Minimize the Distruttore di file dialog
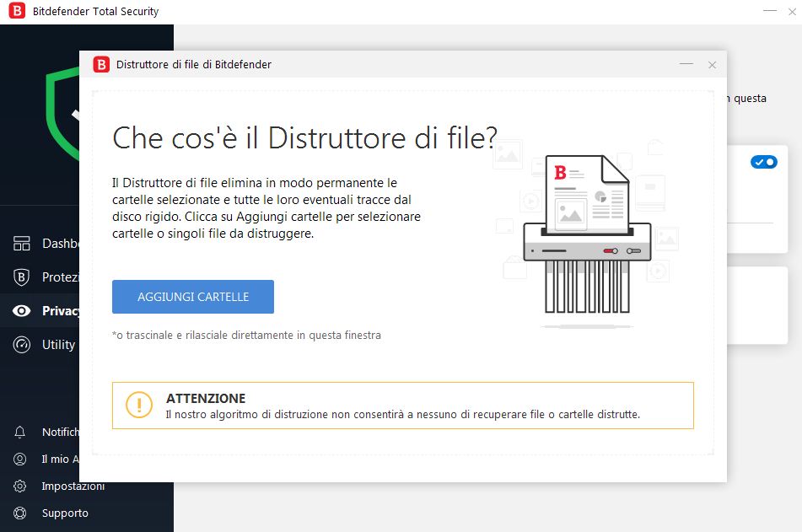Viewport: 802px width, 532px height. (686, 64)
